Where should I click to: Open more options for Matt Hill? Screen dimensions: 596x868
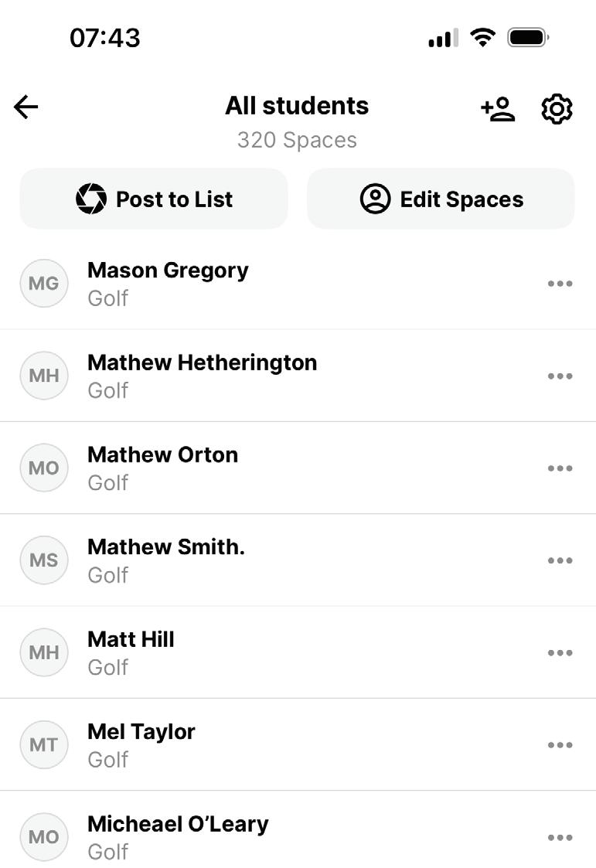point(560,652)
